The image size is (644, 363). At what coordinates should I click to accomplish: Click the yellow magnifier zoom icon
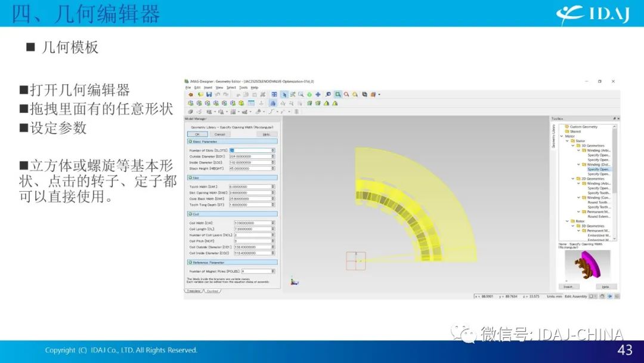coord(355,94)
